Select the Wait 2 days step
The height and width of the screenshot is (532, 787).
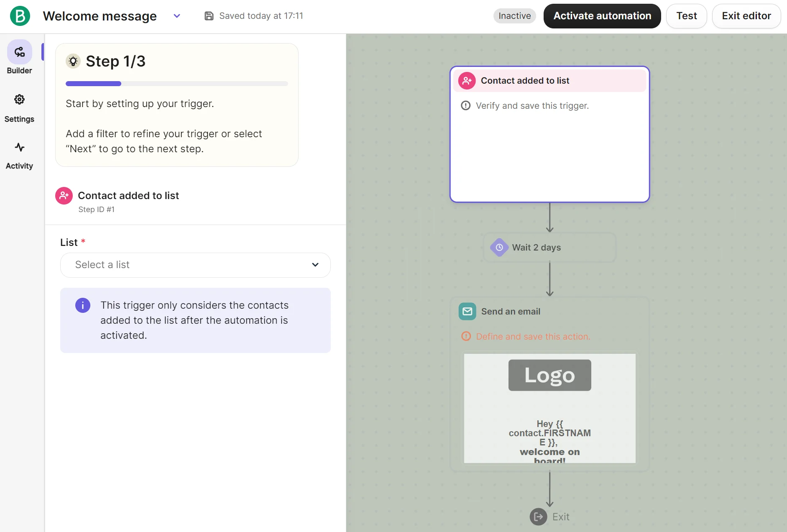pyautogui.click(x=549, y=248)
